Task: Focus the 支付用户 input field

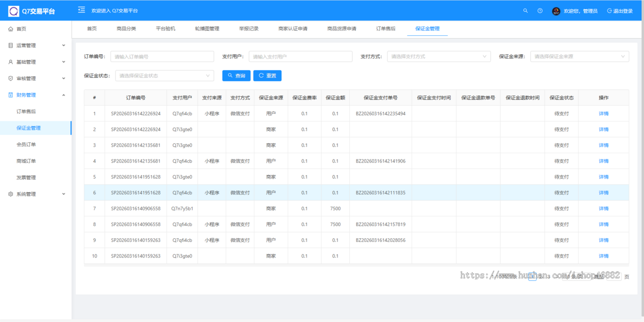Action: [x=301, y=56]
